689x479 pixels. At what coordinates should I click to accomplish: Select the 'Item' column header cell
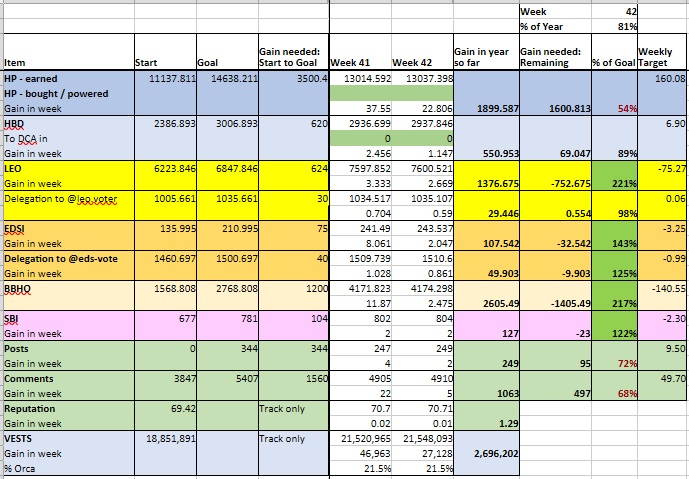click(x=66, y=62)
